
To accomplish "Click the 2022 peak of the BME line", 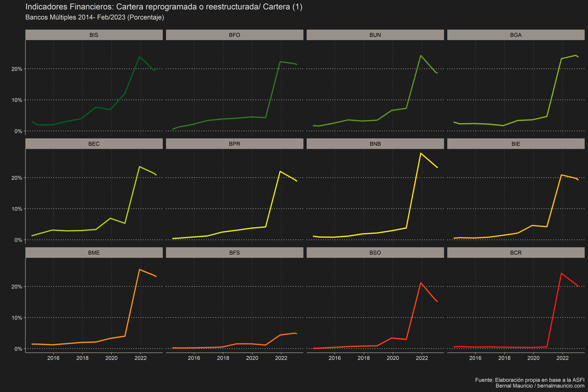I will coord(139,269).
